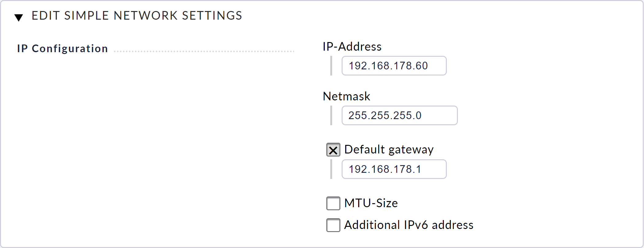
Task: Turn on the Additional IPv6 address checkbox
Action: pos(333,225)
